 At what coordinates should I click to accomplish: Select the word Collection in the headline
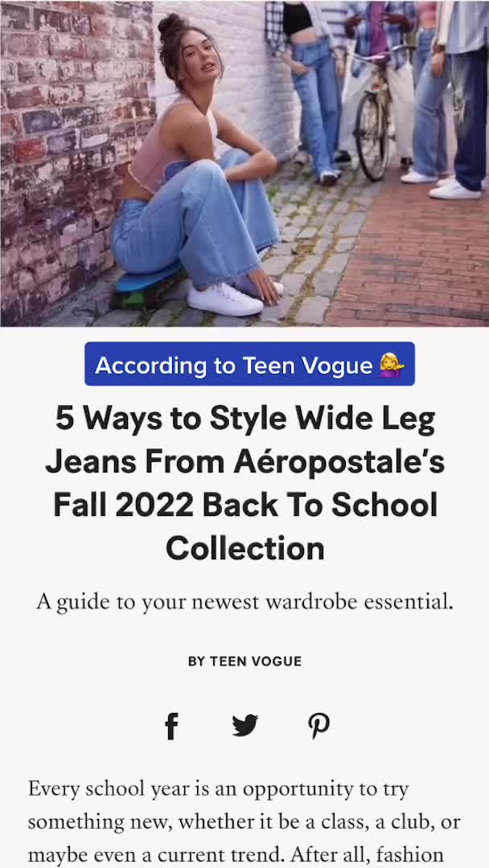point(244,549)
